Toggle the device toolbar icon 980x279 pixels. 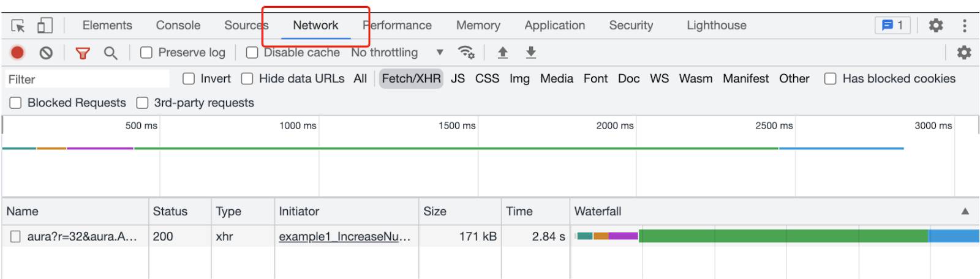point(45,26)
